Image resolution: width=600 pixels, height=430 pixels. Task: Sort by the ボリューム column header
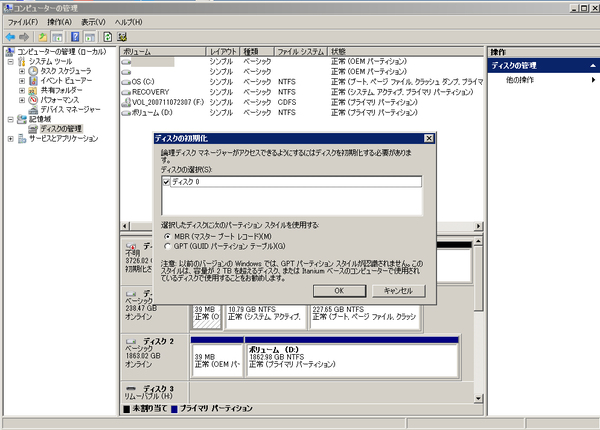click(163, 52)
